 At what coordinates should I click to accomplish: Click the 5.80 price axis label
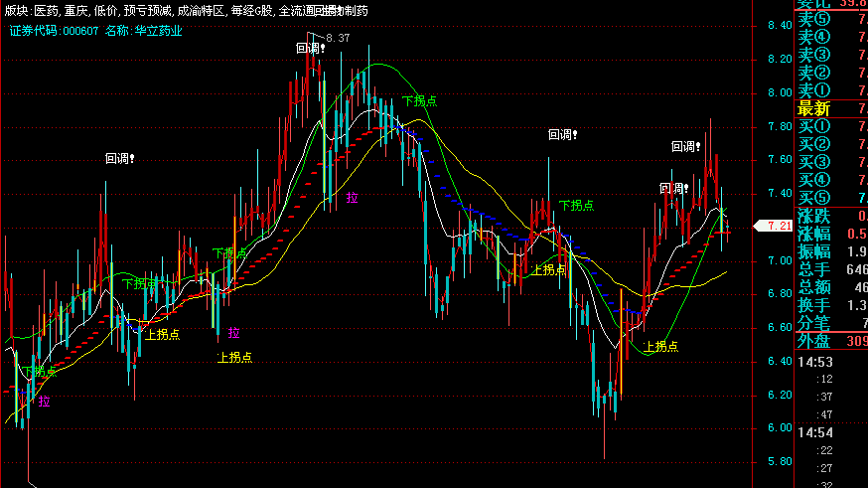point(780,461)
